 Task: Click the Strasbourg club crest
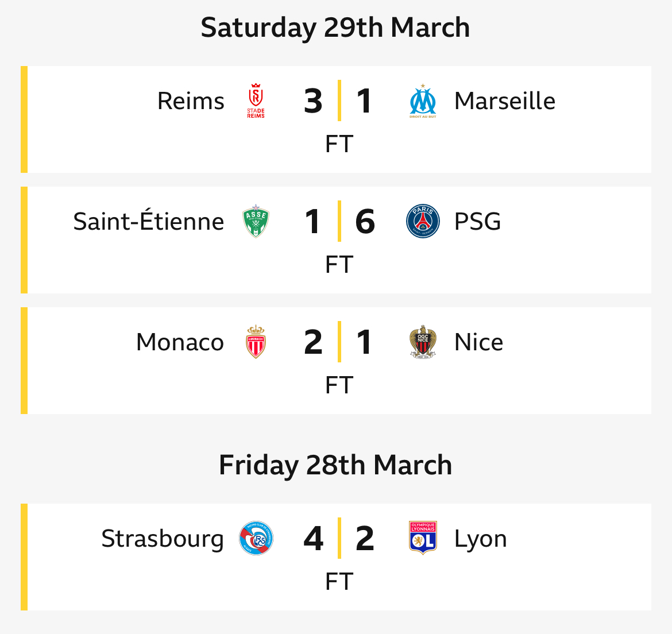click(x=256, y=538)
